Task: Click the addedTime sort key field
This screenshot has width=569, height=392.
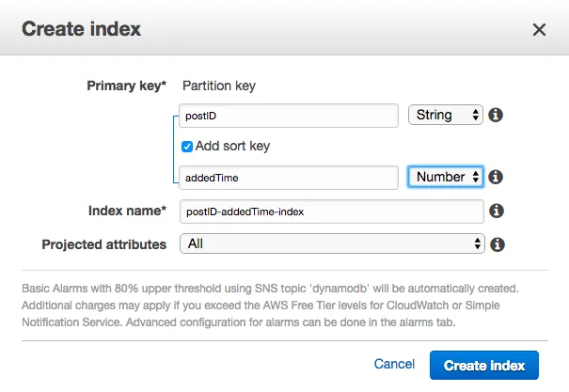Action: tap(289, 177)
